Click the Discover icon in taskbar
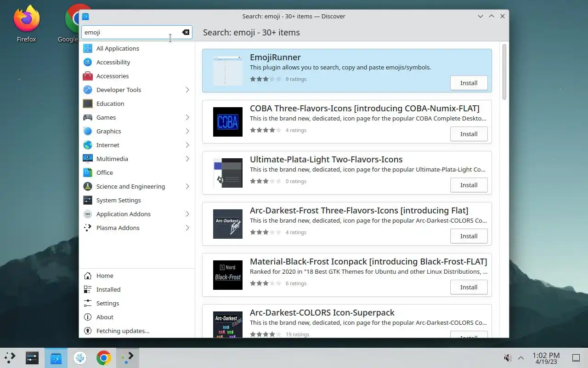Screen dimensions: 588x368 56,357
